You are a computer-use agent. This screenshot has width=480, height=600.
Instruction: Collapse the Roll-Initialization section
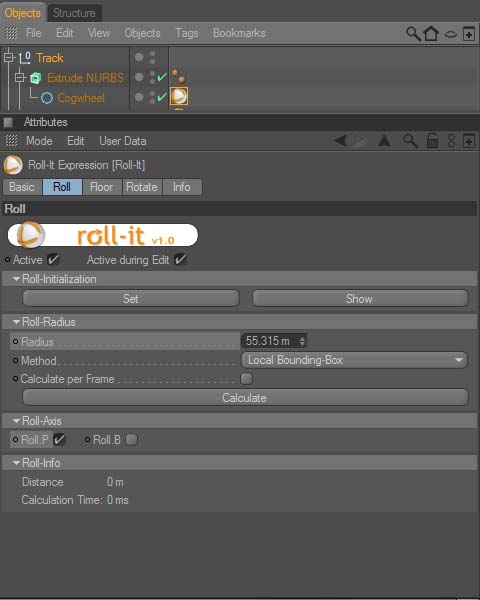pyautogui.click(x=16, y=279)
